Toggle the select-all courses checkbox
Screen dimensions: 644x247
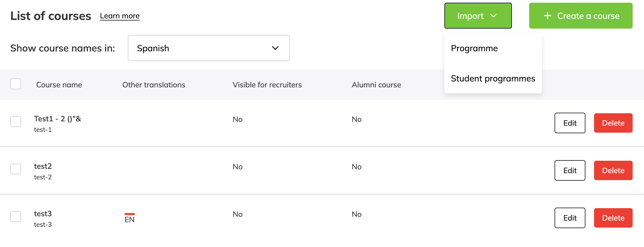click(x=16, y=84)
